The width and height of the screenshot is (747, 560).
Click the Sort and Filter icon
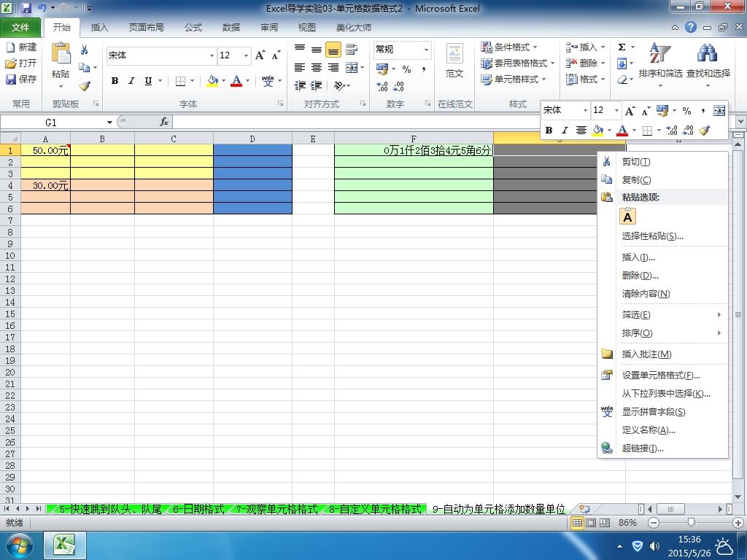(x=659, y=53)
